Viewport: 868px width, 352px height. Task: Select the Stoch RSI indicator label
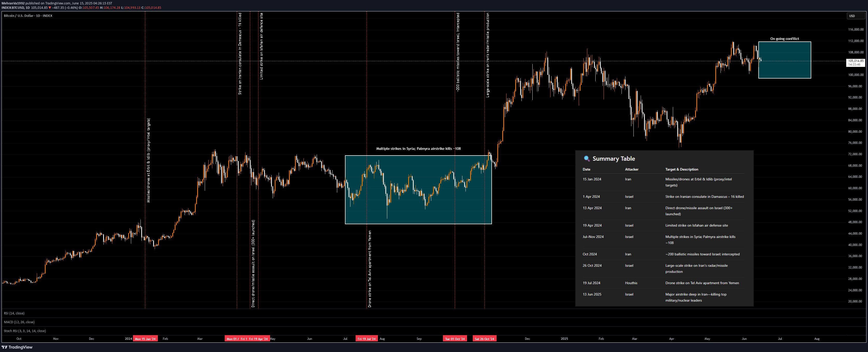pos(25,331)
